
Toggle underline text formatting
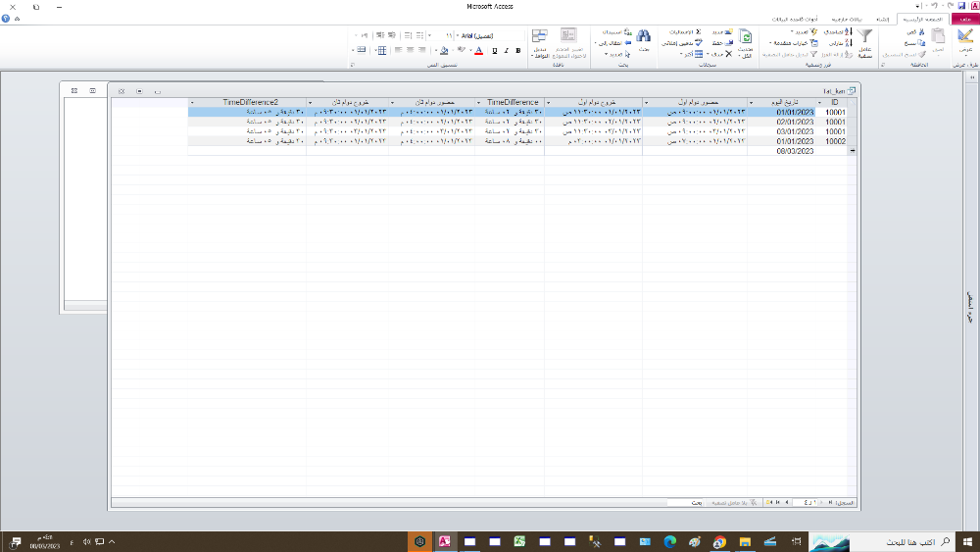click(494, 50)
